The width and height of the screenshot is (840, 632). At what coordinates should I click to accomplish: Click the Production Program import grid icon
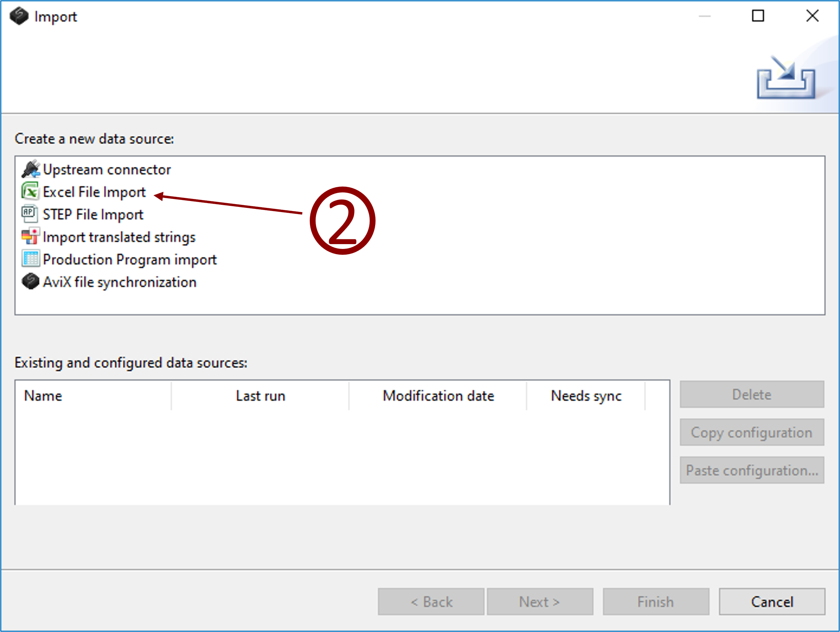[30, 259]
